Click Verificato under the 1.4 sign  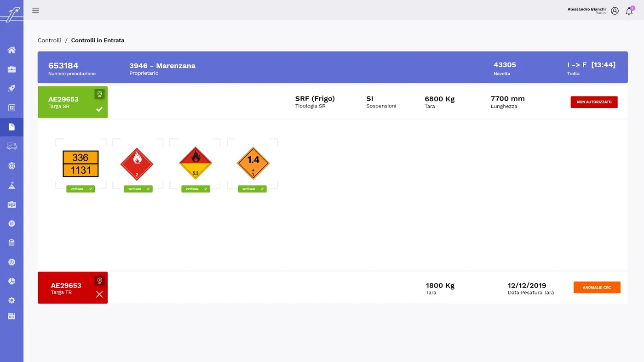pyautogui.click(x=252, y=189)
